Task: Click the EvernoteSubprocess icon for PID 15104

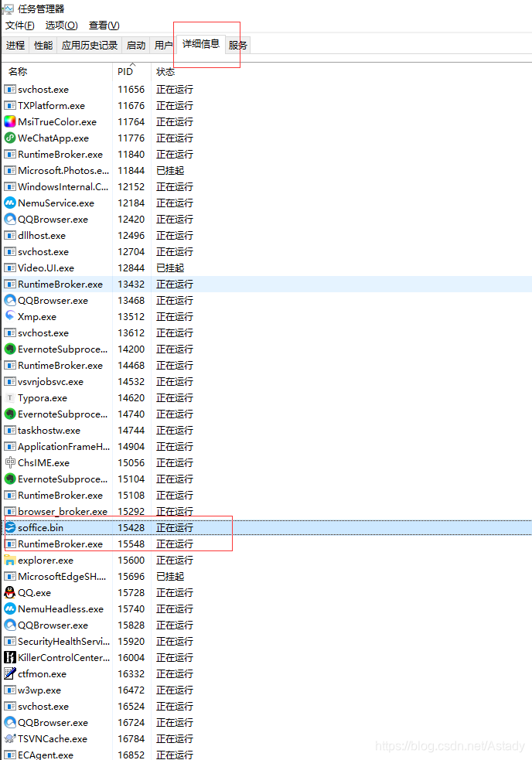Action: [10, 479]
